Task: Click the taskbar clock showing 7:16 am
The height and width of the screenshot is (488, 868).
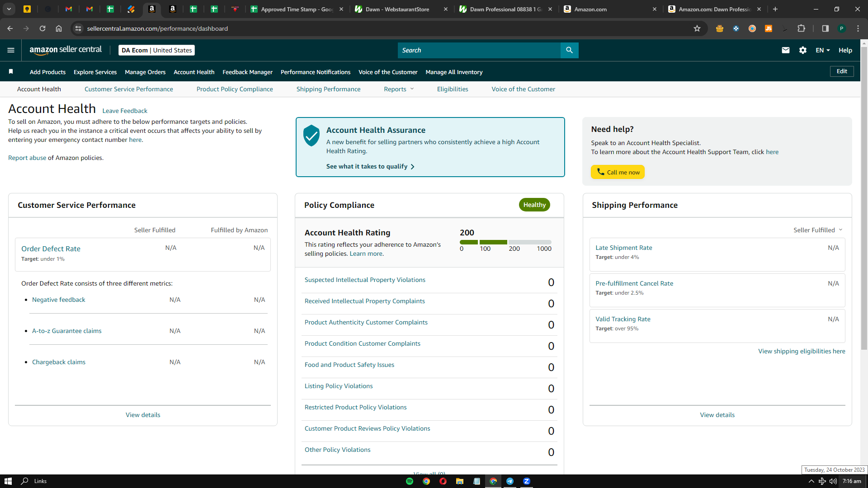Action: point(852,481)
